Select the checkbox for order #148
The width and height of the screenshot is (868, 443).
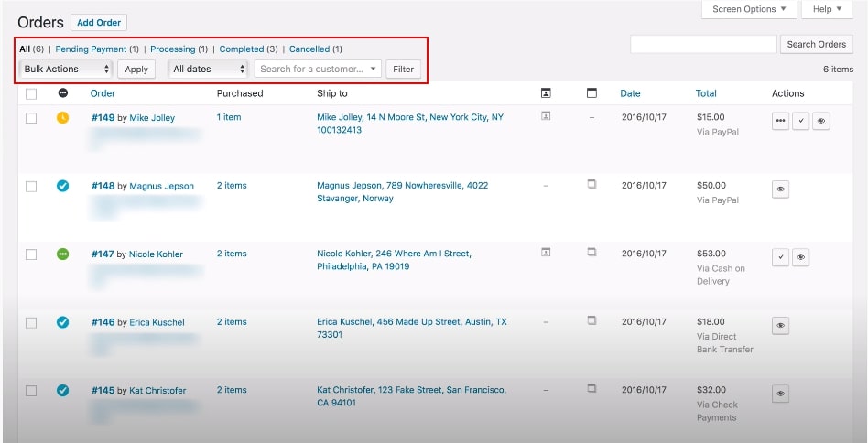[x=31, y=187]
